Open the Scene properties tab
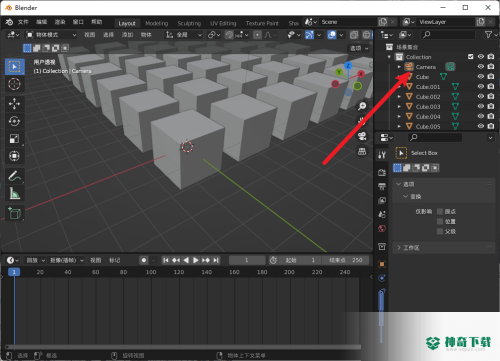 (x=382, y=214)
